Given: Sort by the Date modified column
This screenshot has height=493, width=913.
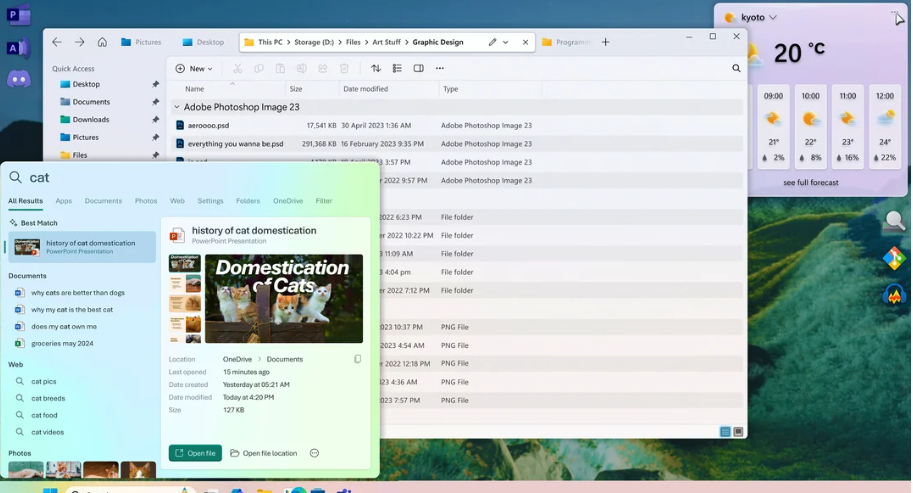Looking at the screenshot, I should [366, 89].
